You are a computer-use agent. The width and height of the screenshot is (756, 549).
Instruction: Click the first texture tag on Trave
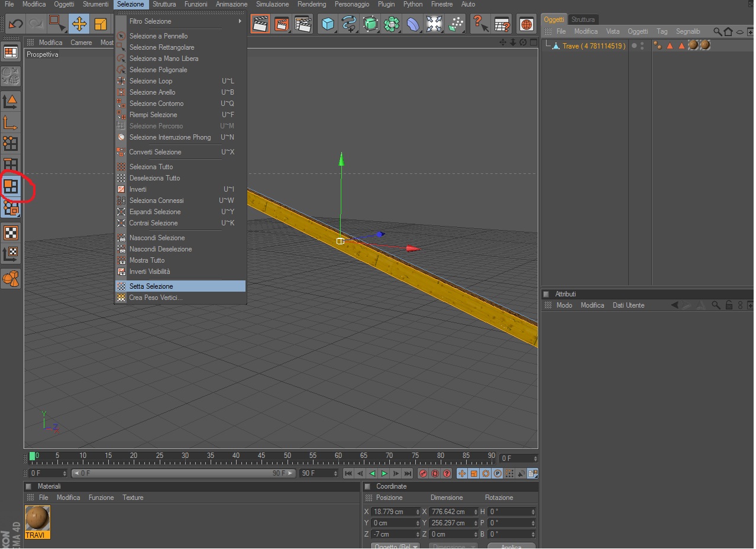point(693,45)
